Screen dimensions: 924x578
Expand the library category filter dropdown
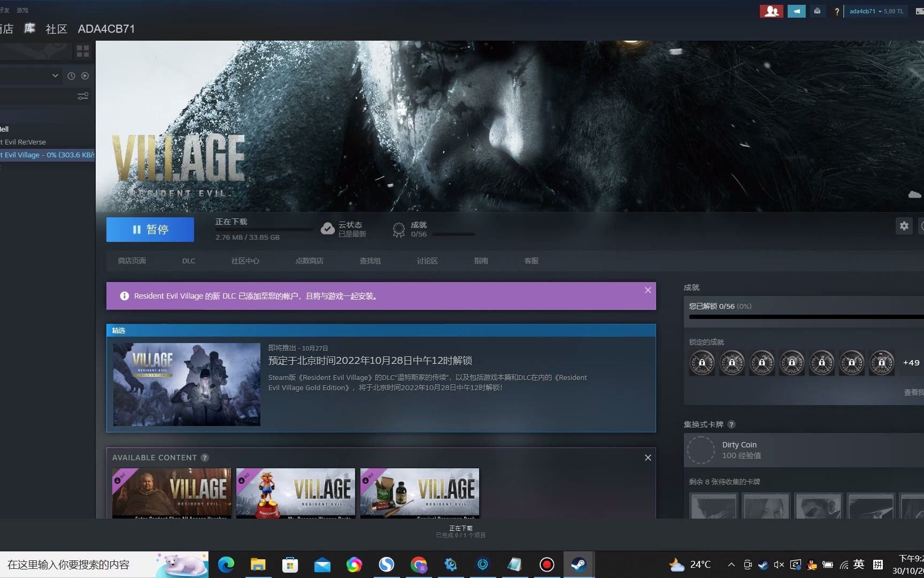coord(55,75)
